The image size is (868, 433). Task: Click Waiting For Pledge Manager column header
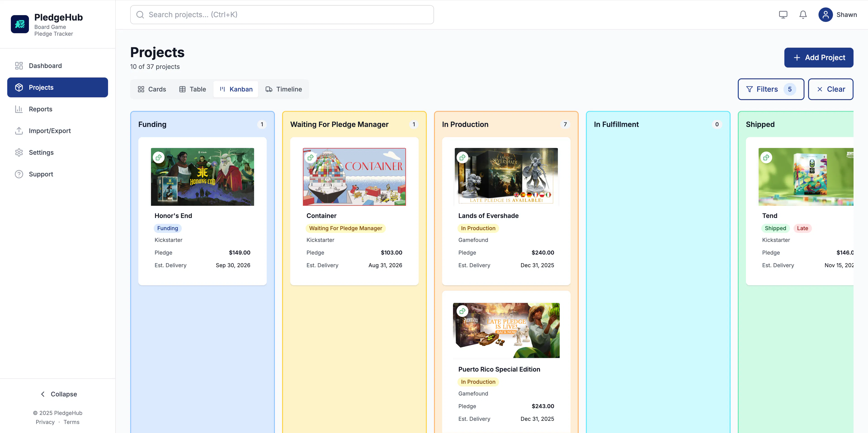339,125
